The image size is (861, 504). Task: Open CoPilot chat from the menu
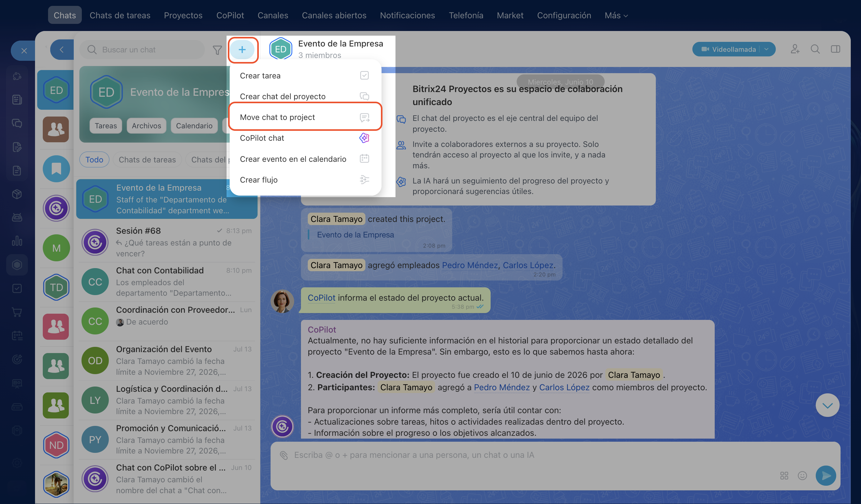coord(305,138)
